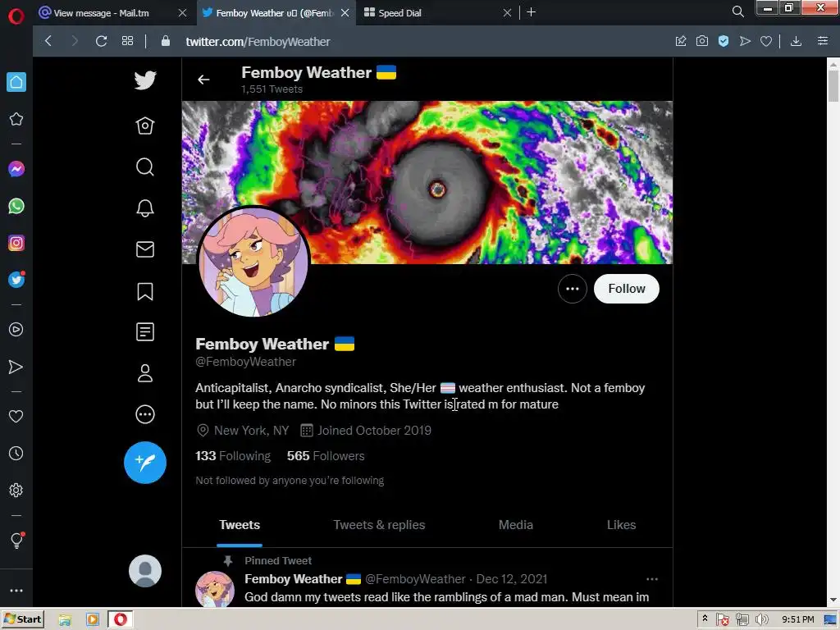The width and height of the screenshot is (840, 630).
Task: Open pinned tweet date Dec 12, 2021
Action: 512,579
